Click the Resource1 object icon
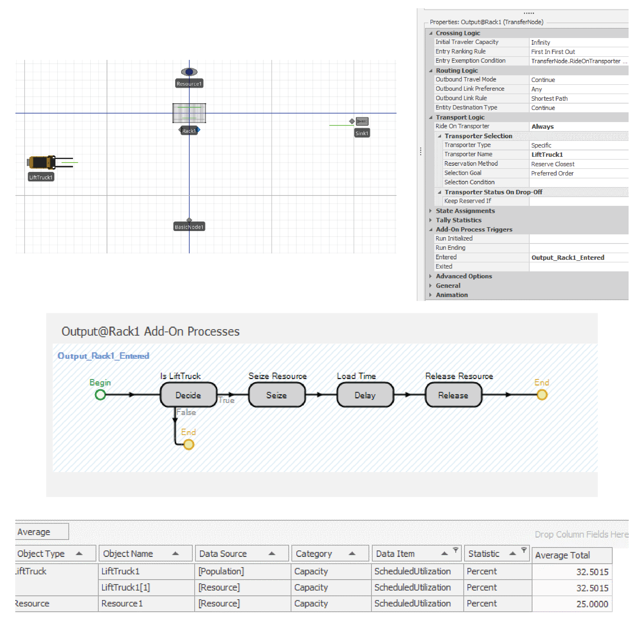644x644 pixels. (189, 72)
